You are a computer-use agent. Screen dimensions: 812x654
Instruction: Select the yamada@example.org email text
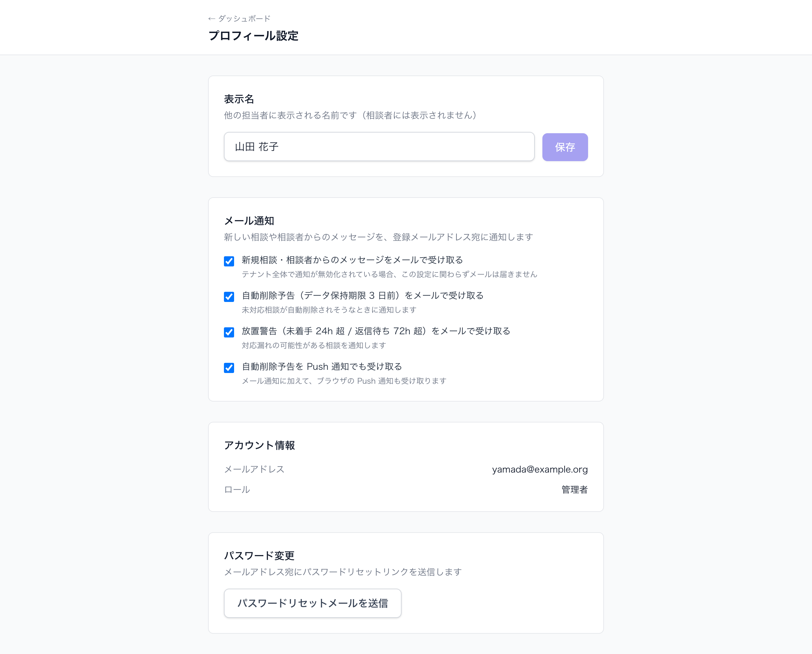tap(540, 469)
